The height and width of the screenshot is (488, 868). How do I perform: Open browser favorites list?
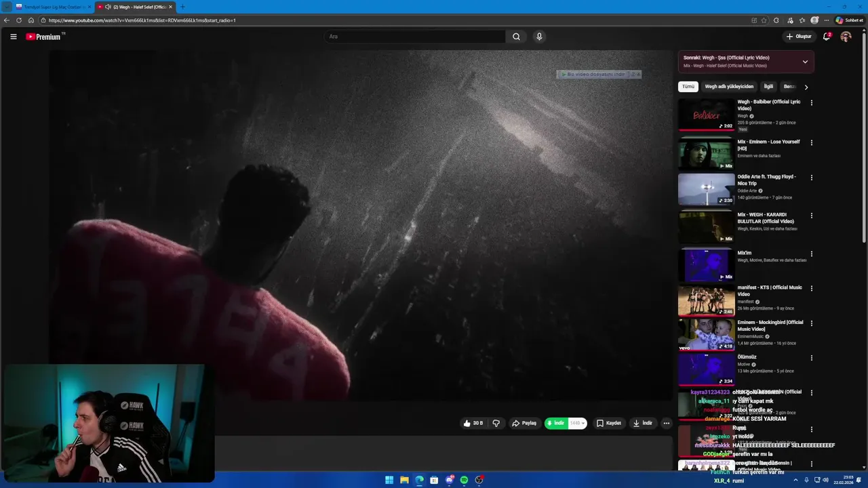coord(802,20)
